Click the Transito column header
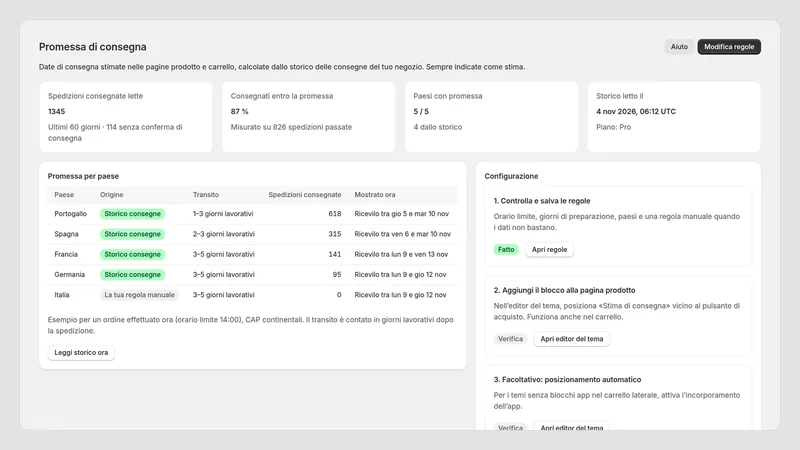This screenshot has height=450, width=800. click(x=206, y=195)
